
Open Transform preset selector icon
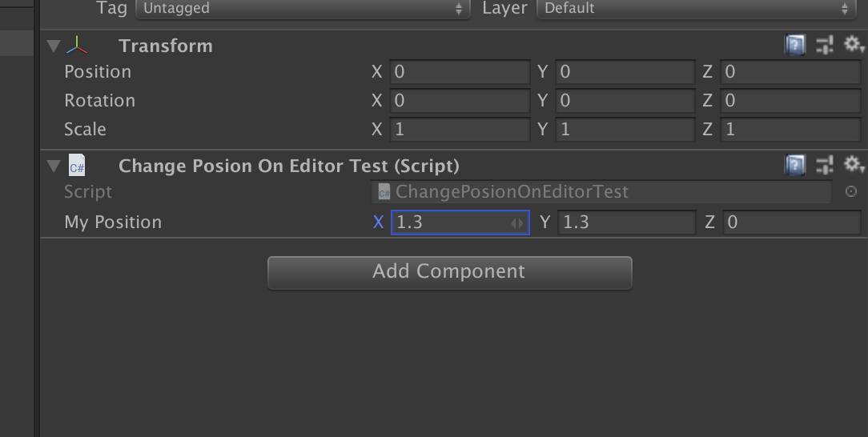824,45
